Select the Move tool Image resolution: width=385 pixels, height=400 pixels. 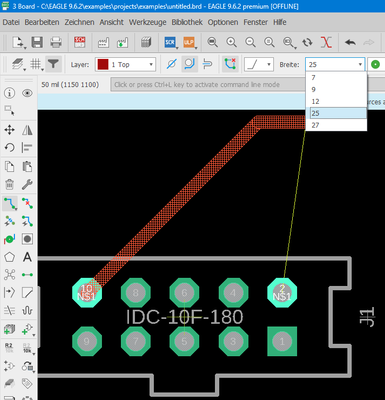coord(9,130)
